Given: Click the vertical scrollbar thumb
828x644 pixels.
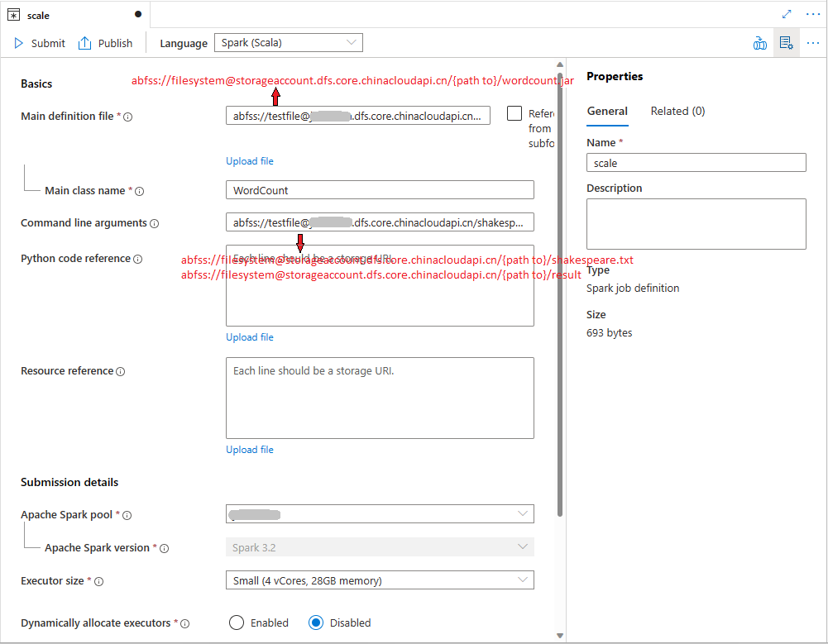Looking at the screenshot, I should pos(560,296).
